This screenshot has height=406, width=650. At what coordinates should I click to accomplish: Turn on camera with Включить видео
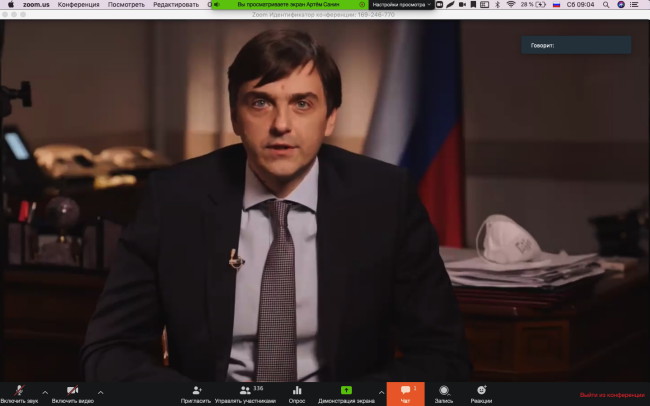point(72,390)
